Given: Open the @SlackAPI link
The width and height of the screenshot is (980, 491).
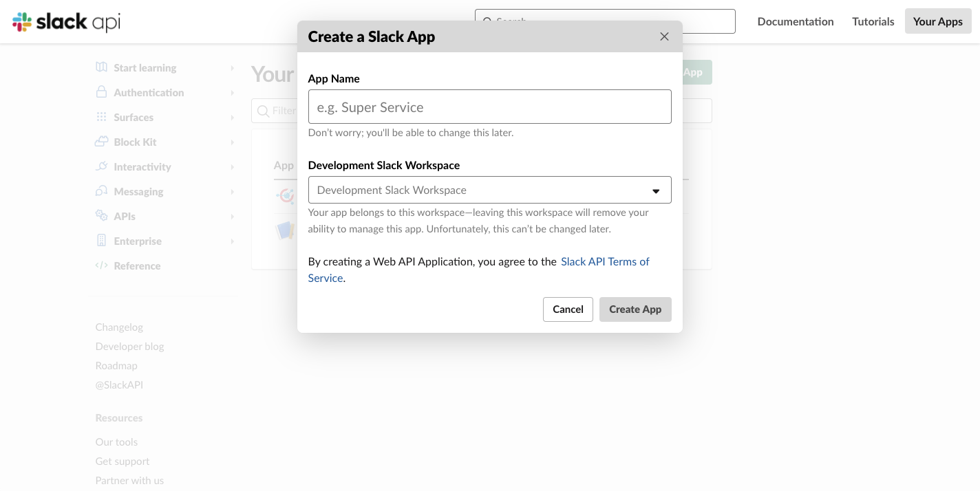Looking at the screenshot, I should (x=119, y=384).
